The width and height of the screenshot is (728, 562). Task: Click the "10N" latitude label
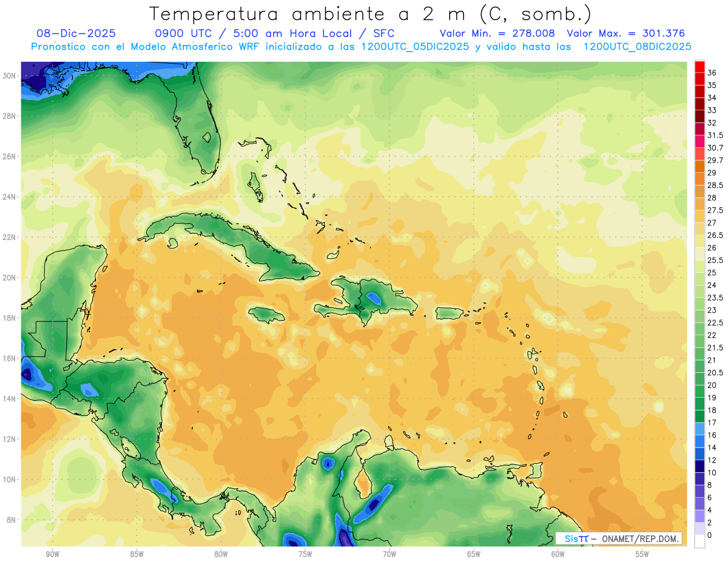tap(10, 479)
